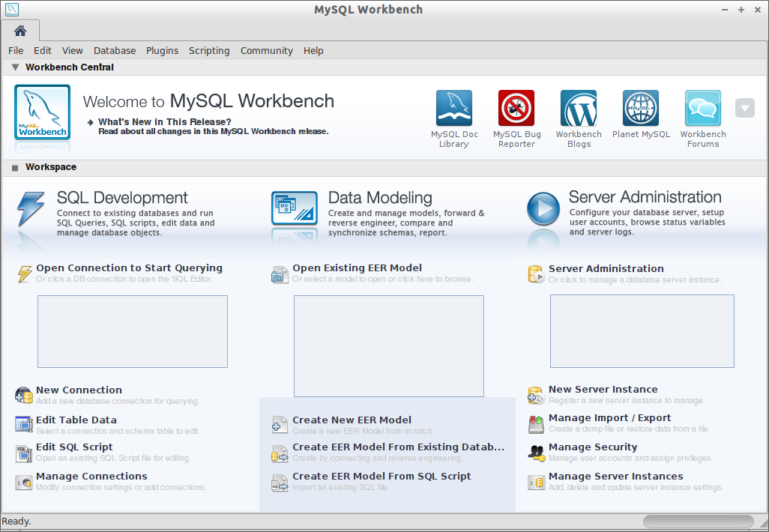Click the Open Existing EER Model icon
Image resolution: width=769 pixels, height=532 pixels.
pyautogui.click(x=280, y=274)
